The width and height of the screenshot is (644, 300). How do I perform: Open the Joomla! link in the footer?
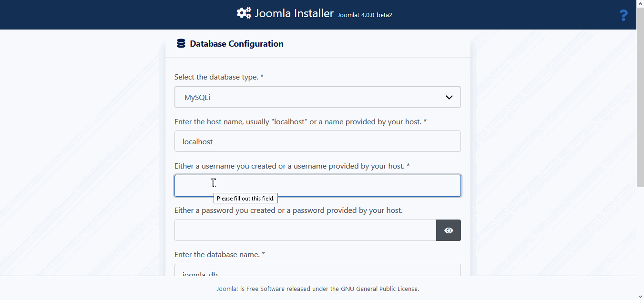tap(227, 289)
